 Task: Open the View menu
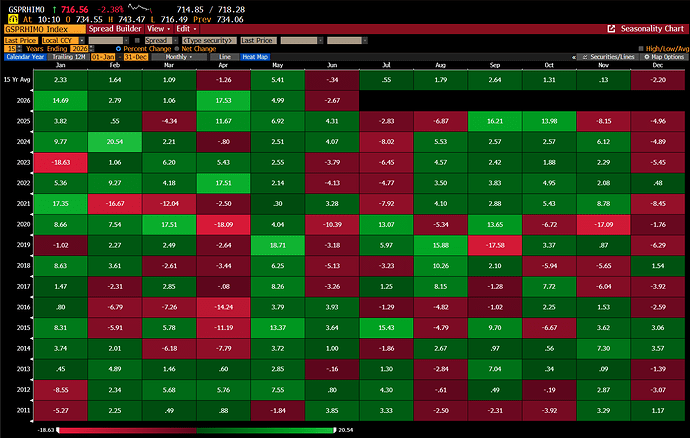pos(158,29)
